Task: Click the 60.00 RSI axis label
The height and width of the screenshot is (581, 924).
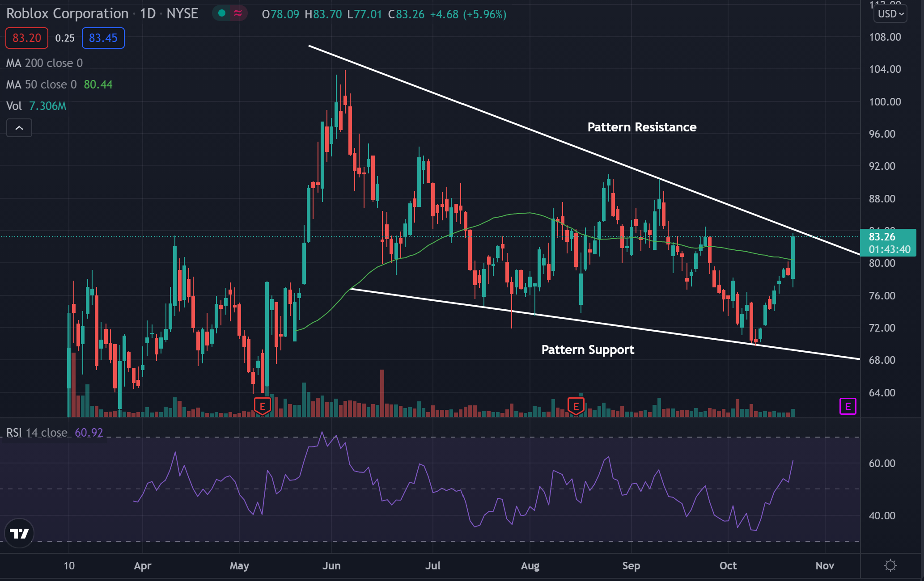Action: (x=882, y=463)
